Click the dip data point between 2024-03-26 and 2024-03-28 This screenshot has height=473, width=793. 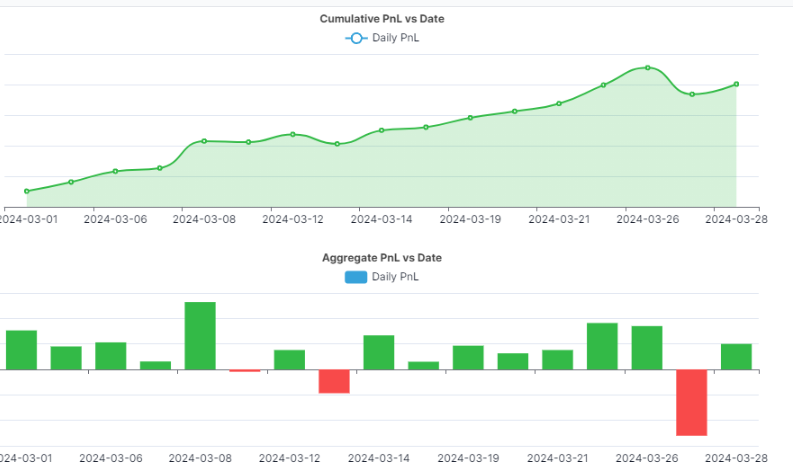(x=692, y=95)
